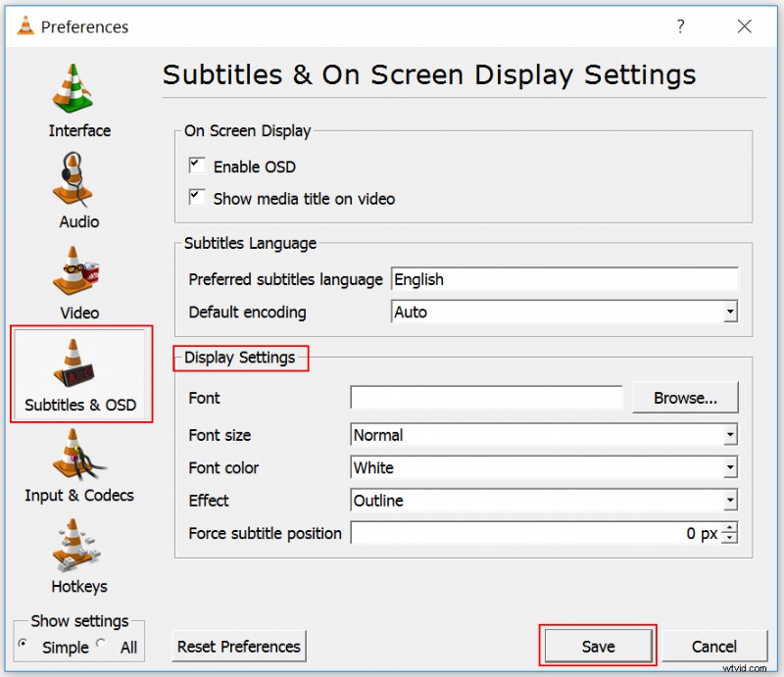Disable the Enable OSD checkbox
Image resolution: width=784 pixels, height=677 pixels.
(197, 165)
